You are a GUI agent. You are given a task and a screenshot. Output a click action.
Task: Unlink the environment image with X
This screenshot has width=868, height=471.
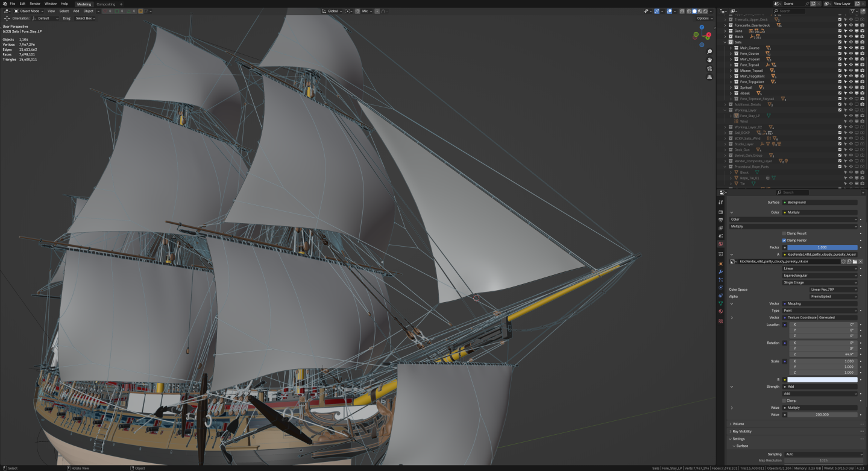pyautogui.click(x=861, y=261)
